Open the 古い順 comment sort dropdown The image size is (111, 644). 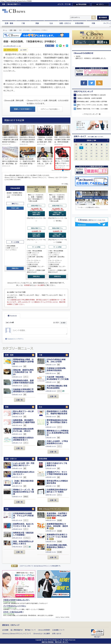[63, 323]
